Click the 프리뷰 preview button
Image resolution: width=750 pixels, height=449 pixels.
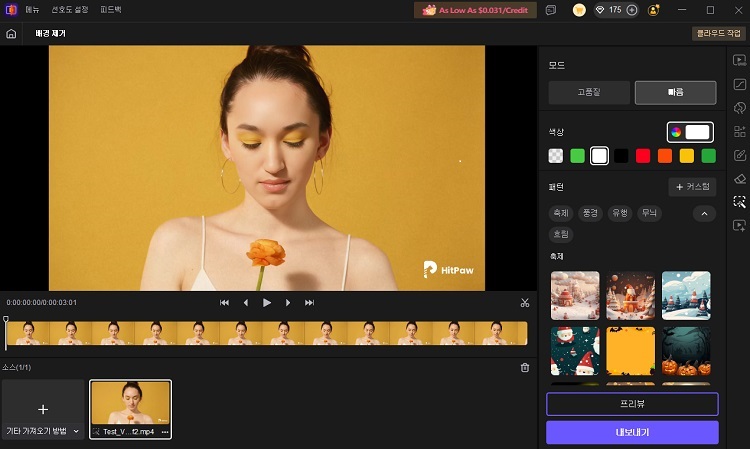click(632, 404)
